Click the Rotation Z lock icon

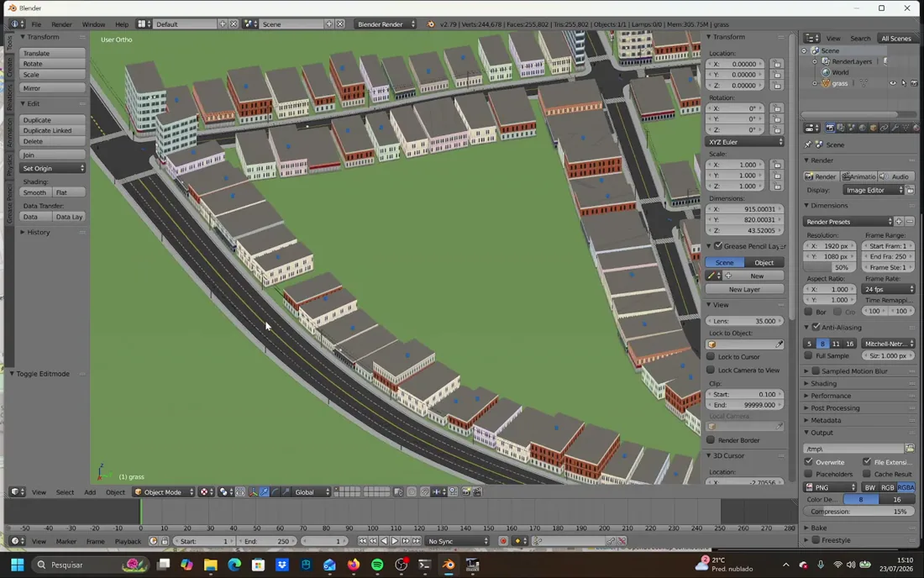point(777,129)
